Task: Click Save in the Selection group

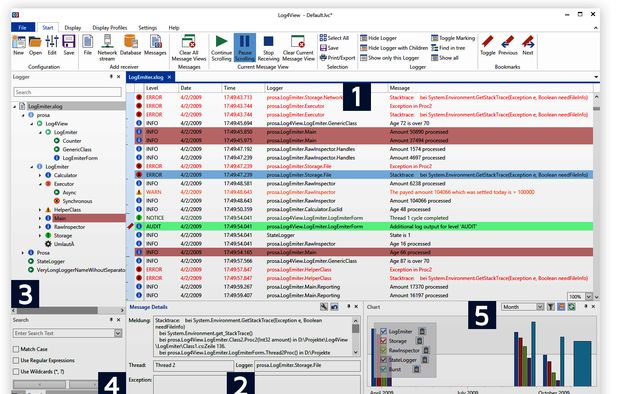Action: pos(329,48)
